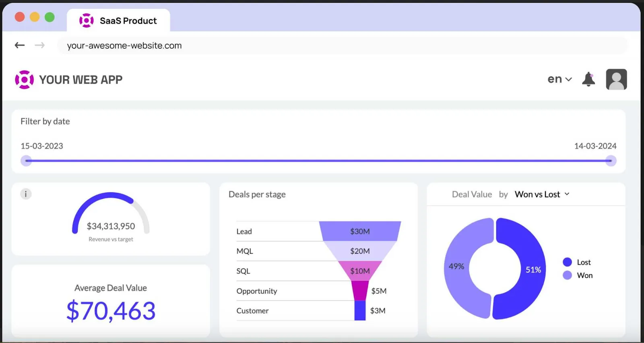Select the SaaS Product browser tab
Screen dimensions: 644x343
[x=118, y=21]
